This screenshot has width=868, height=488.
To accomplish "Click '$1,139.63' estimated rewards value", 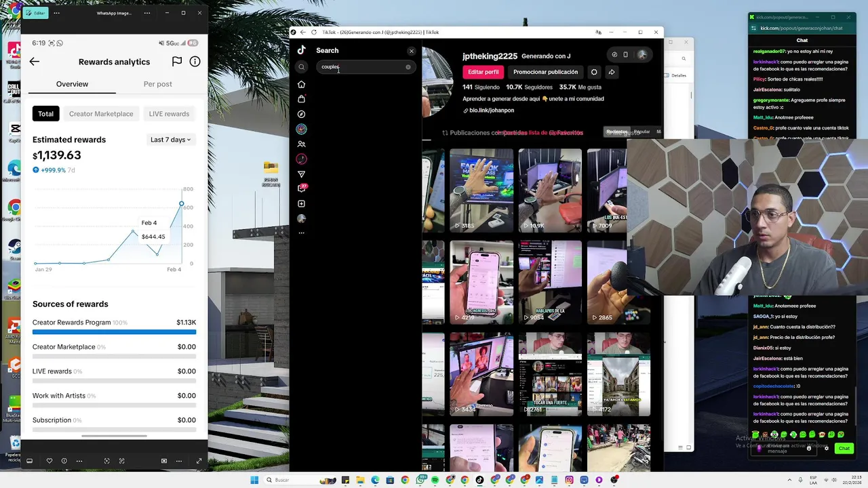I will (57, 155).
